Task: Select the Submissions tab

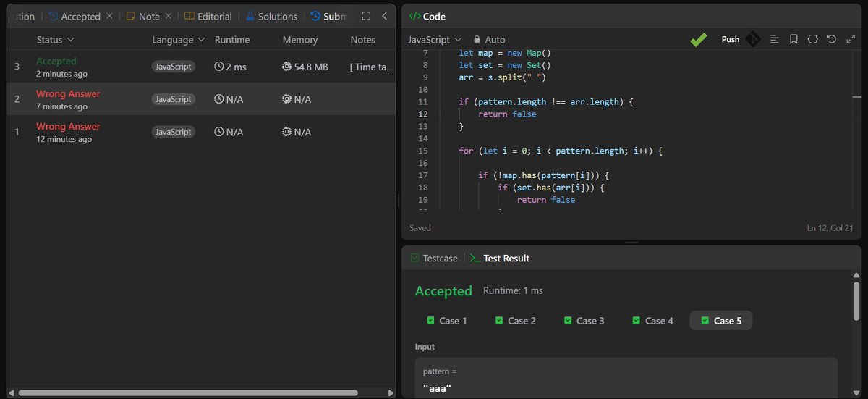Action: 329,16
